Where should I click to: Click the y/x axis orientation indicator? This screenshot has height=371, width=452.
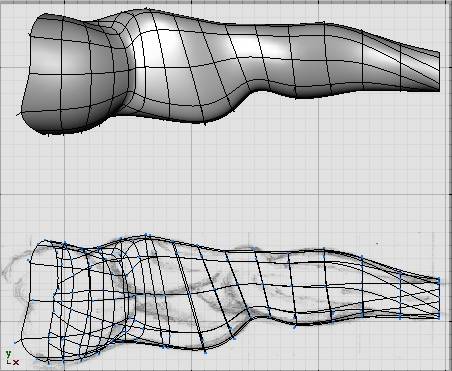click(x=12, y=358)
